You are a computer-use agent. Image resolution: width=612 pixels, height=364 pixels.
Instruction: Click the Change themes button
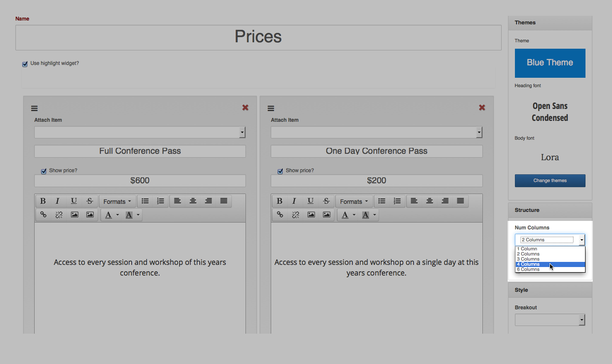point(550,181)
